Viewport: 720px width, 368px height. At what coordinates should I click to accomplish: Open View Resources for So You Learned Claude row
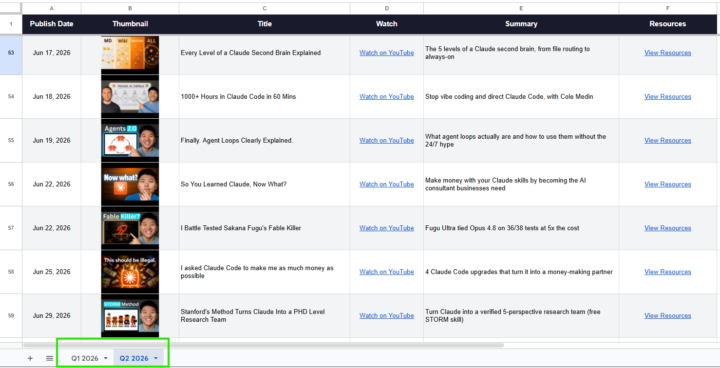[668, 184]
